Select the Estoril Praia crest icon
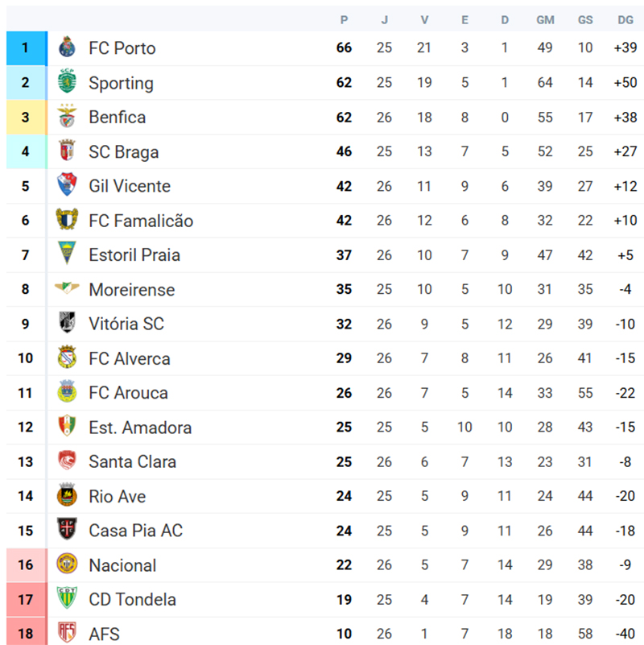 [x=68, y=254]
